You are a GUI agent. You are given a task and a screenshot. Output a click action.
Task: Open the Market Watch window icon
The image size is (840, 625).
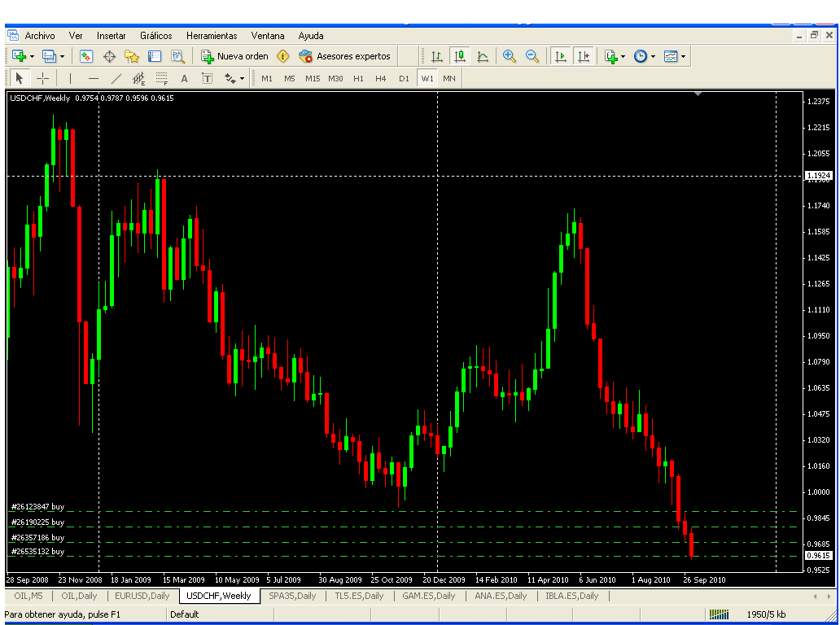86,56
